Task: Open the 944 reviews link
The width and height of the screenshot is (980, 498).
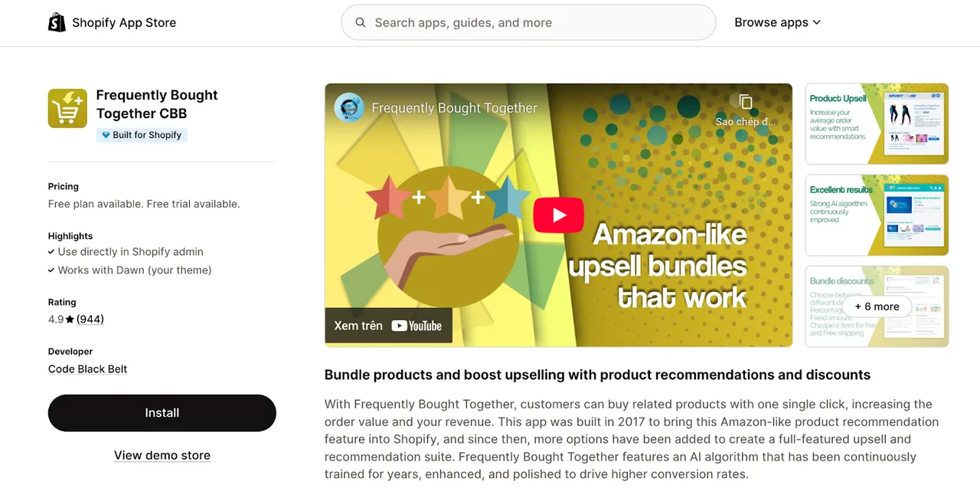Action: point(90,319)
